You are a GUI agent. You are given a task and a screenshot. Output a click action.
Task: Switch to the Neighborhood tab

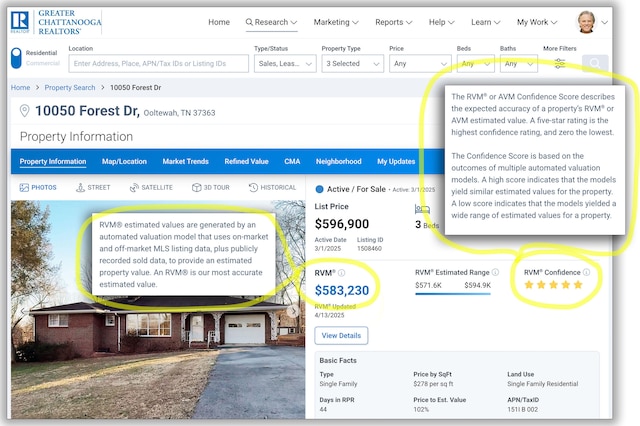tap(338, 162)
